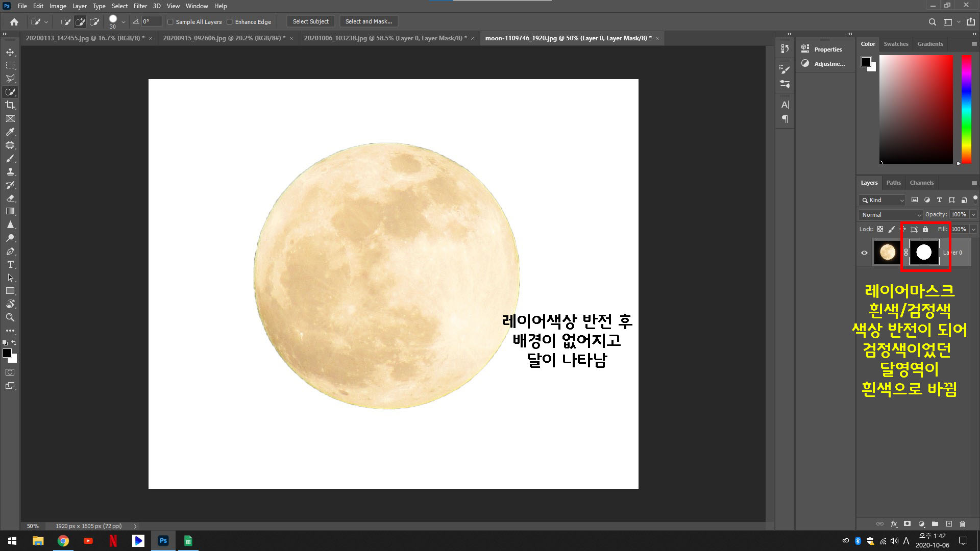The height and width of the screenshot is (551, 980).
Task: Click the delete layer trash icon
Action: [x=962, y=524]
